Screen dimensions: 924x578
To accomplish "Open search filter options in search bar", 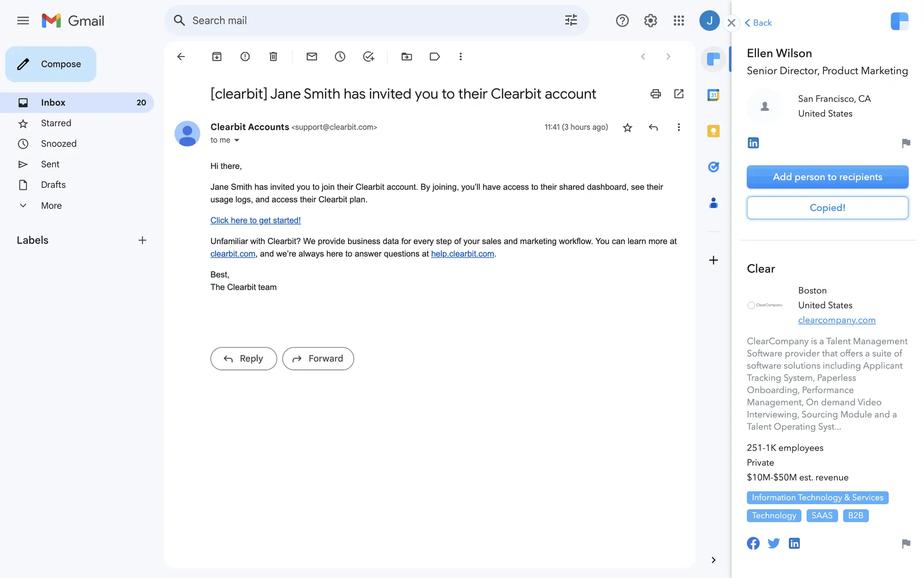I will [x=571, y=20].
